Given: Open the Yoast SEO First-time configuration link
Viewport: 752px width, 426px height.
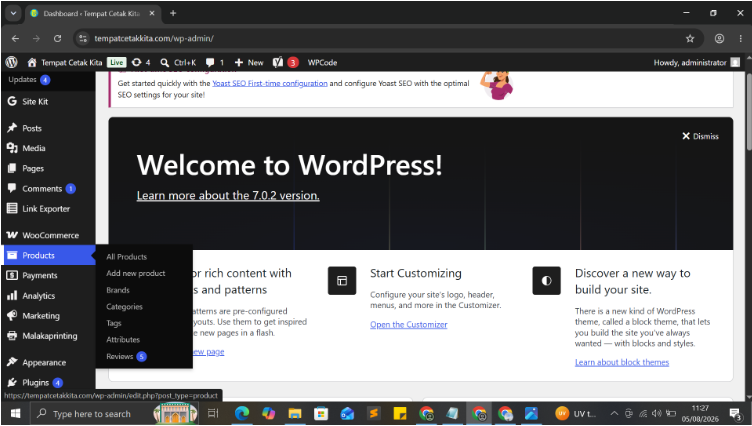Looking at the screenshot, I should (270, 83).
